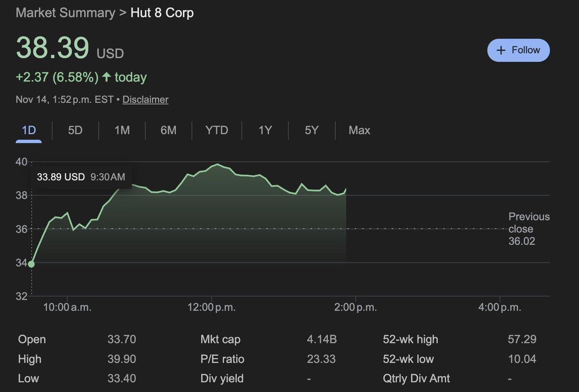Click the Market Summary breadcrumb
This screenshot has width=579, height=392.
[x=65, y=13]
